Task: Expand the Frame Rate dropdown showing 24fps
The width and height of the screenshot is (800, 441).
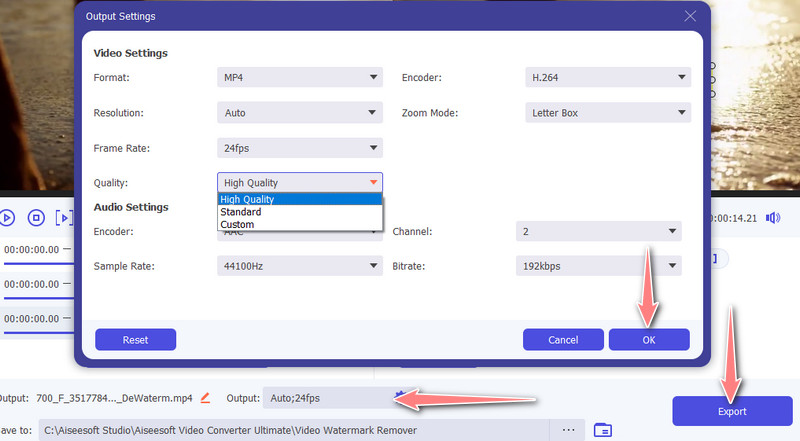Action: (299, 148)
